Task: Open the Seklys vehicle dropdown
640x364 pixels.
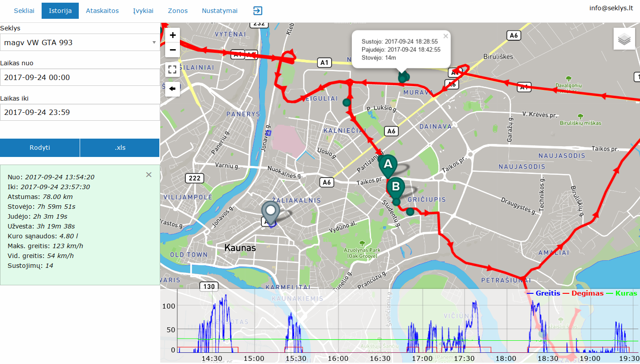Action: pyautogui.click(x=80, y=42)
